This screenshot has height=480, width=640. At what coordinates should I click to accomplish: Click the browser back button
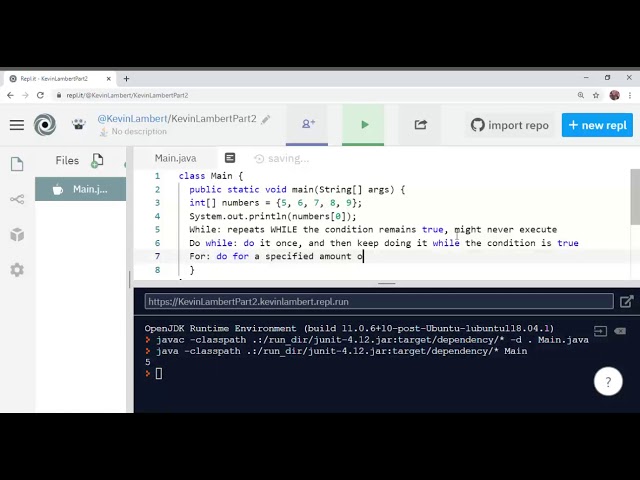(10, 95)
